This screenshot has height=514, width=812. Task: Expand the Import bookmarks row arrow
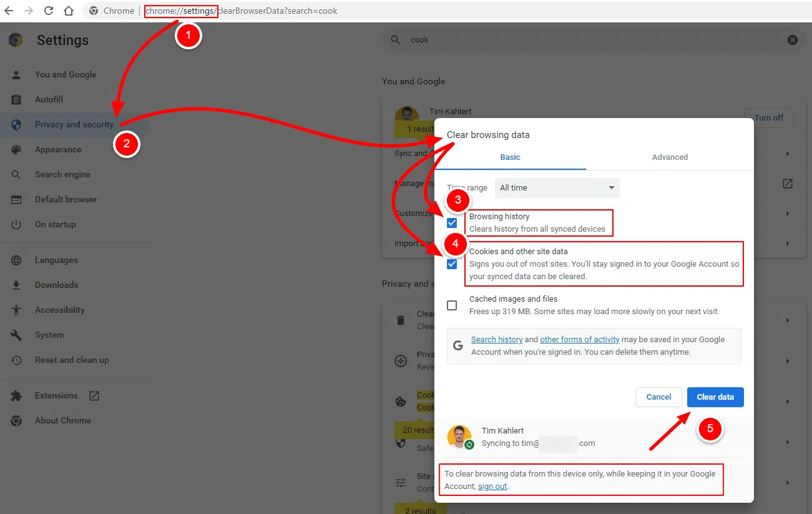[788, 244]
